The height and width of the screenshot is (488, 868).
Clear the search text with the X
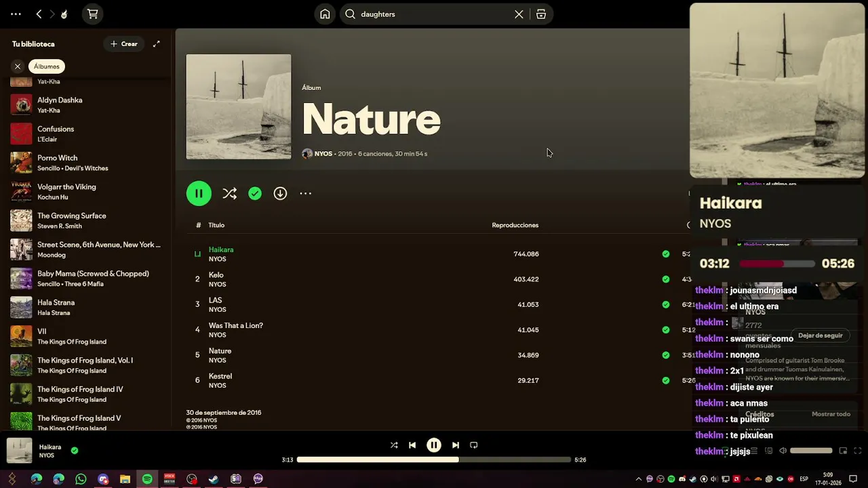click(519, 14)
